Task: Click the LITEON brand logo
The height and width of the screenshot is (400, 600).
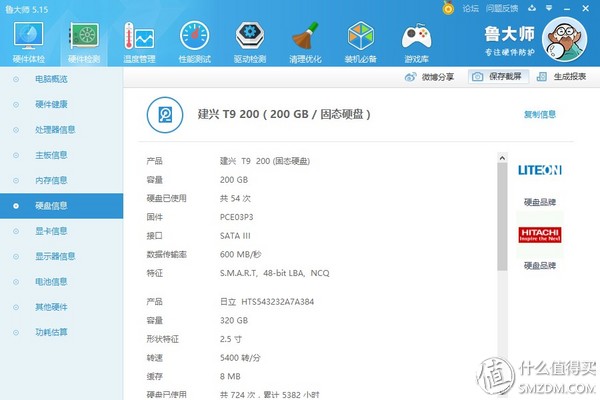Action: tap(540, 170)
